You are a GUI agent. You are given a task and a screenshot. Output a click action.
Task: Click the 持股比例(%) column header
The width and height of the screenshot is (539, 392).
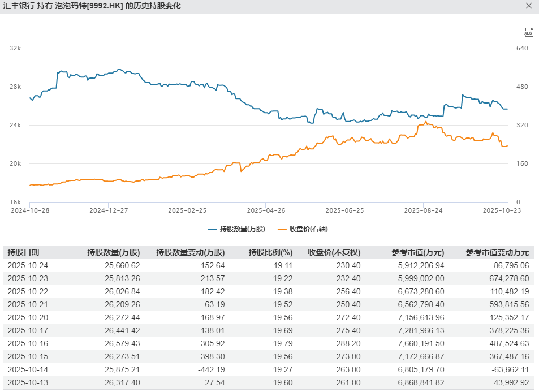tap(270, 252)
